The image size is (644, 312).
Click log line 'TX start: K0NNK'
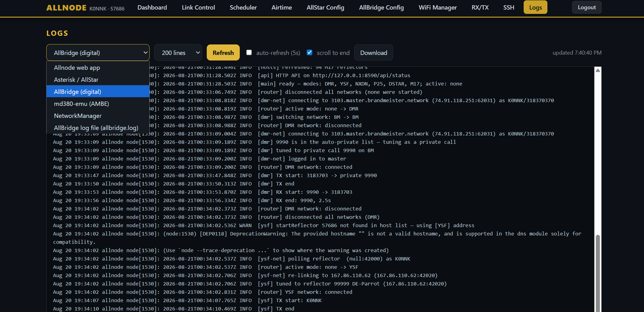pyautogui.click(x=187, y=300)
